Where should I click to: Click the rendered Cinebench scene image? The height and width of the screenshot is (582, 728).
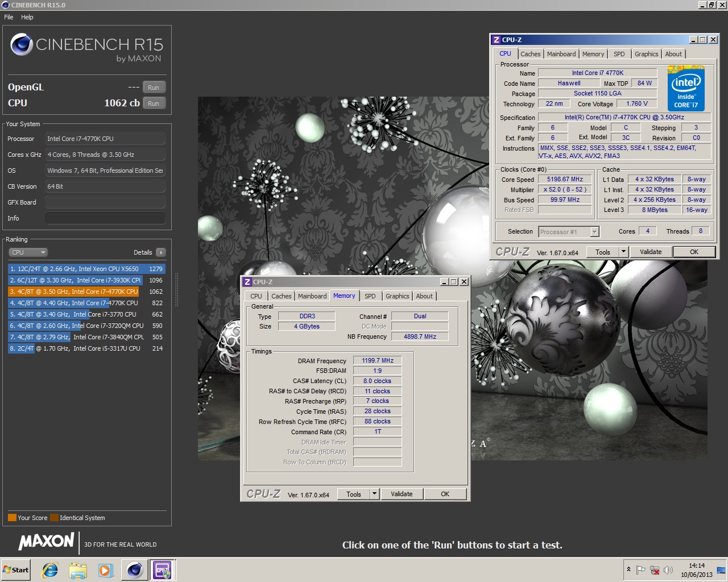point(452,278)
